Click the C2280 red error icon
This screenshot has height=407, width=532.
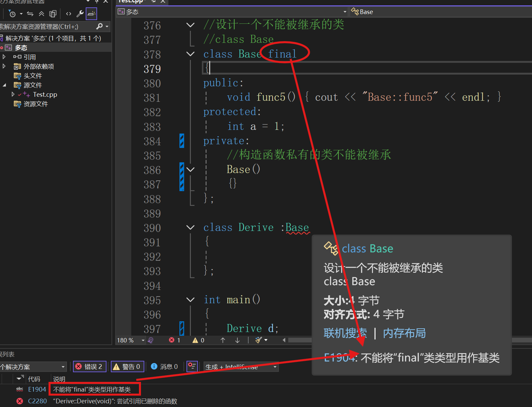[20, 401]
